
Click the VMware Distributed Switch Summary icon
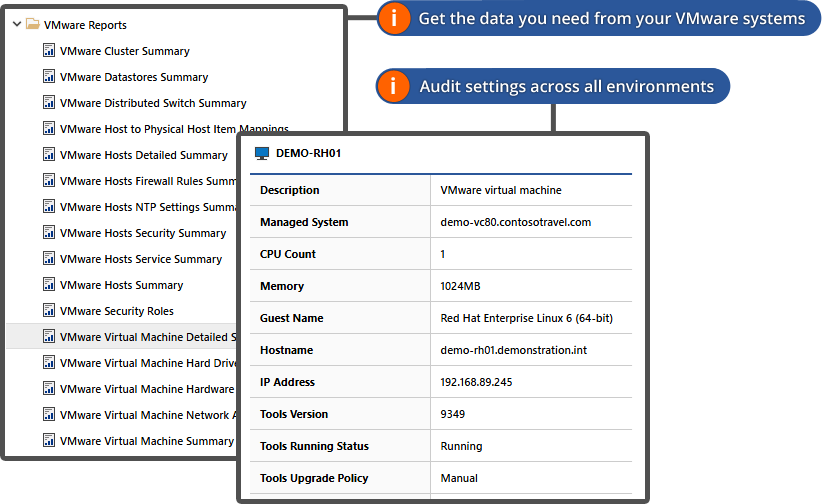49,102
